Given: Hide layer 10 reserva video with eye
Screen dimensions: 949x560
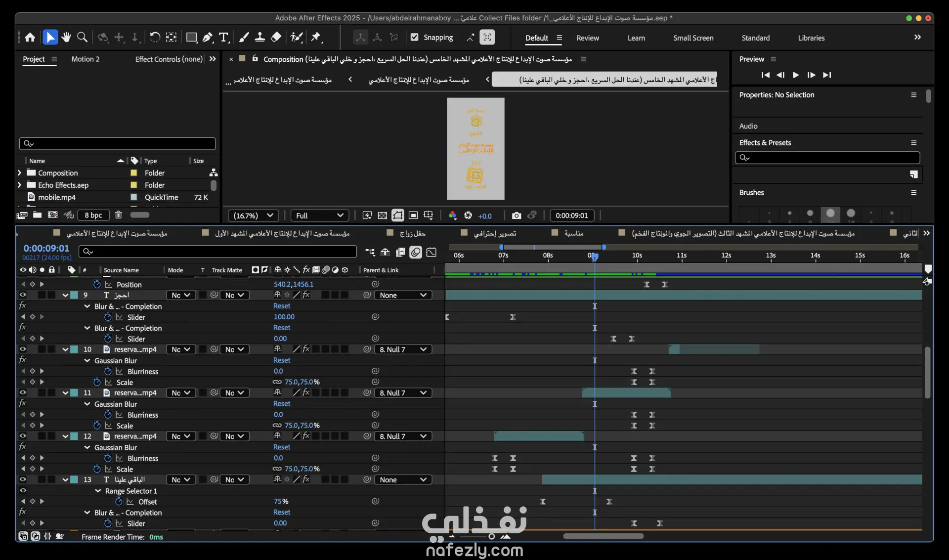Looking at the screenshot, I should point(23,349).
